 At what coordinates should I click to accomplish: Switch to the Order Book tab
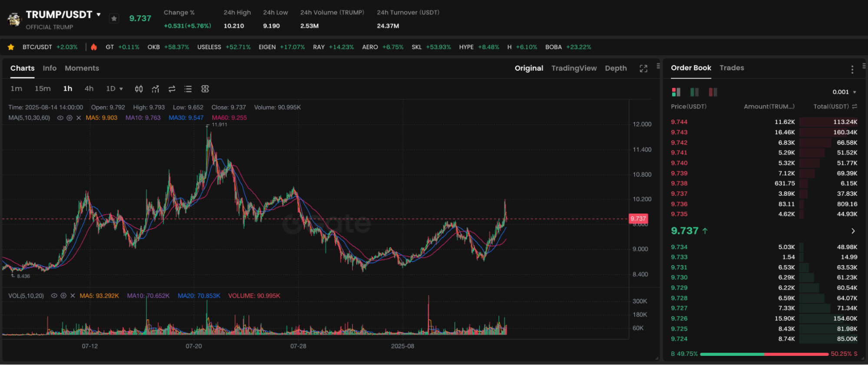(x=691, y=68)
